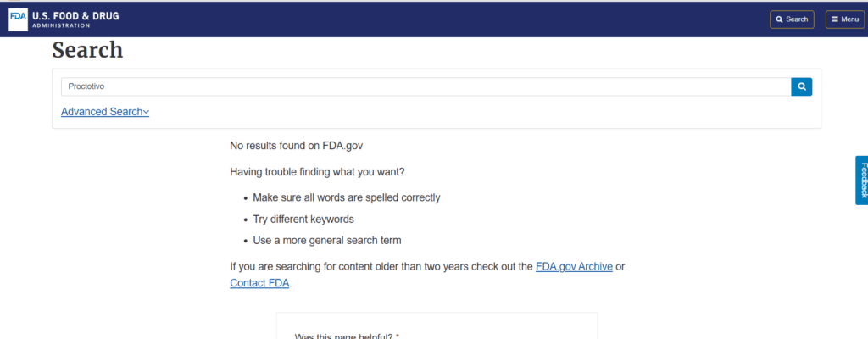868x339 pixels.
Task: Click 'Try different keywords' suggestion text
Action: point(303,219)
